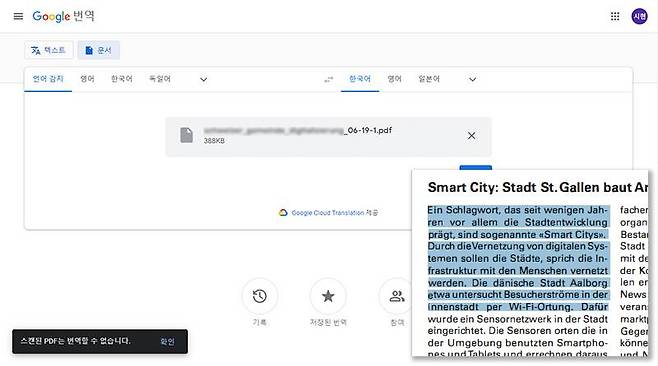Expand the source language list

click(204, 79)
